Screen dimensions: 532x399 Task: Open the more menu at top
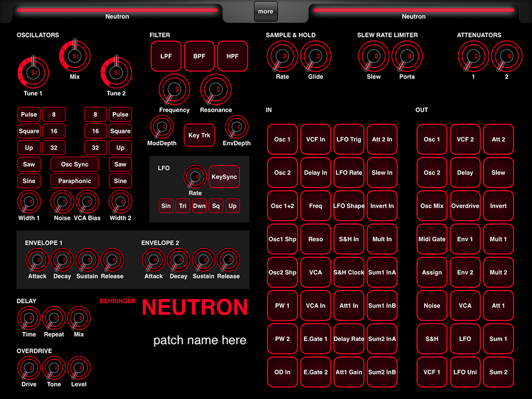click(x=265, y=11)
